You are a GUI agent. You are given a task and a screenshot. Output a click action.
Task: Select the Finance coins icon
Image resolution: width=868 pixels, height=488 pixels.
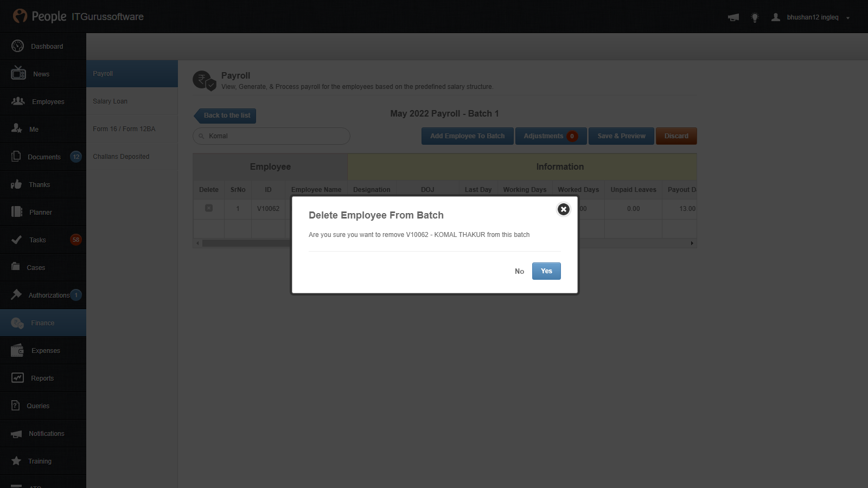coord(17,323)
